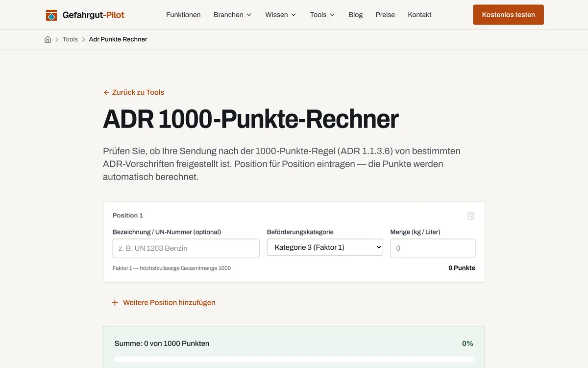Click the plus icon for adding position

(x=115, y=303)
